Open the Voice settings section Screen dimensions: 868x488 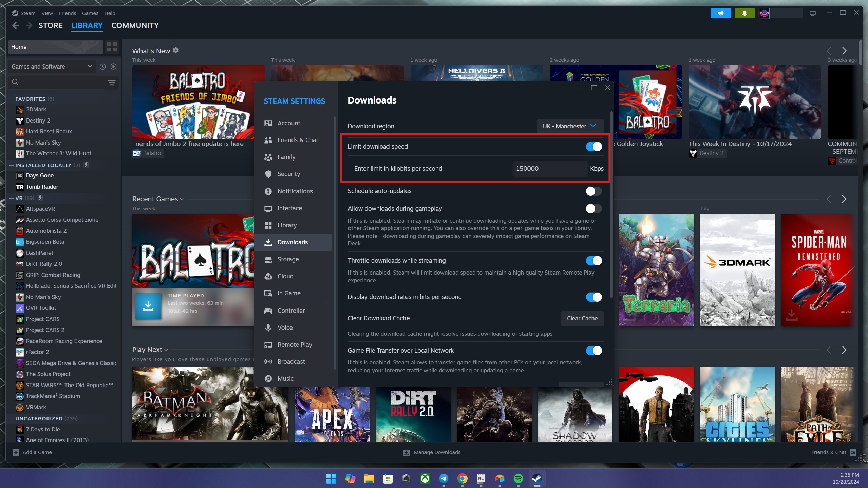(293, 328)
